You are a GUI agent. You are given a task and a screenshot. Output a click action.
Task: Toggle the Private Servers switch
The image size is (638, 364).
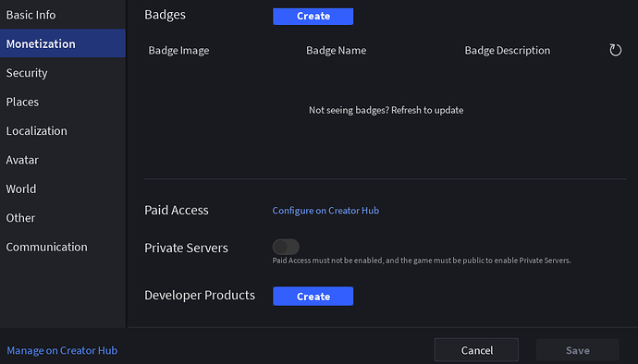286,247
